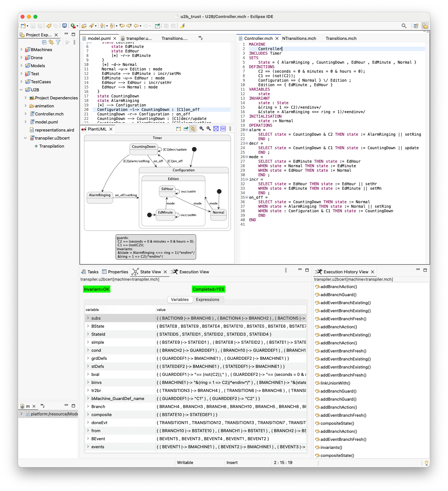Viewport: 448px width, 491px height.
Task: Click the Invariant=OK green indicator
Action: (x=97, y=289)
